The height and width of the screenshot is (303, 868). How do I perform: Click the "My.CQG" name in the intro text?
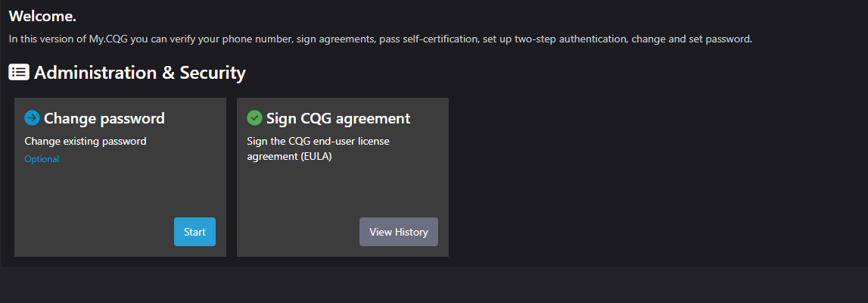tap(108, 39)
